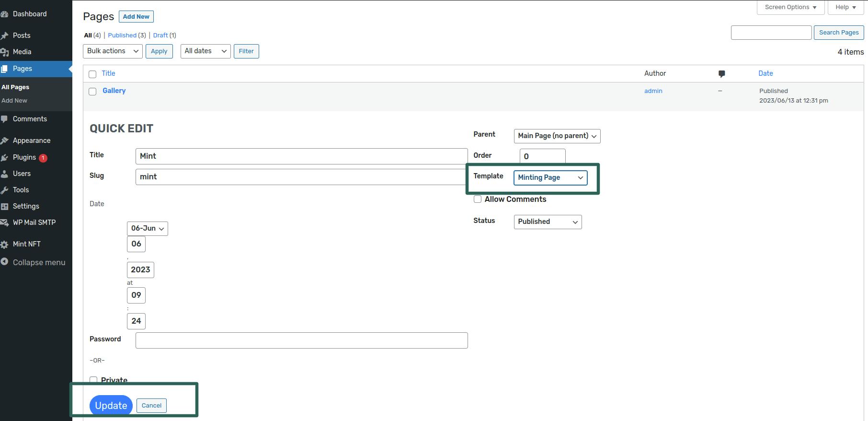Click the Apply bulk action button

(159, 51)
